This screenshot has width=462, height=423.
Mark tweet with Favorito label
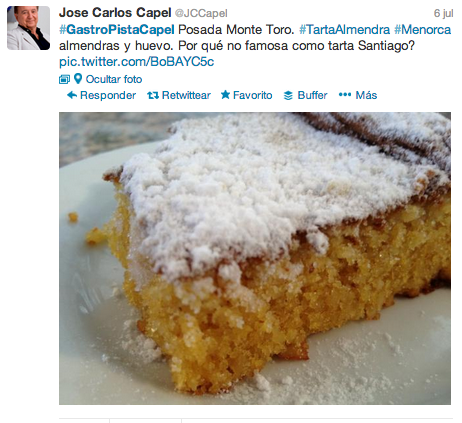pyautogui.click(x=252, y=96)
